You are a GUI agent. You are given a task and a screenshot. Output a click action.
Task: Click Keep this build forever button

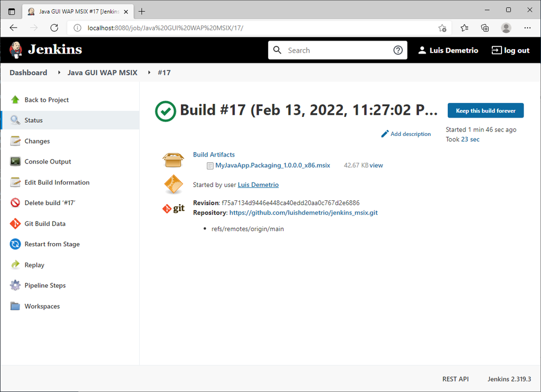(485, 110)
